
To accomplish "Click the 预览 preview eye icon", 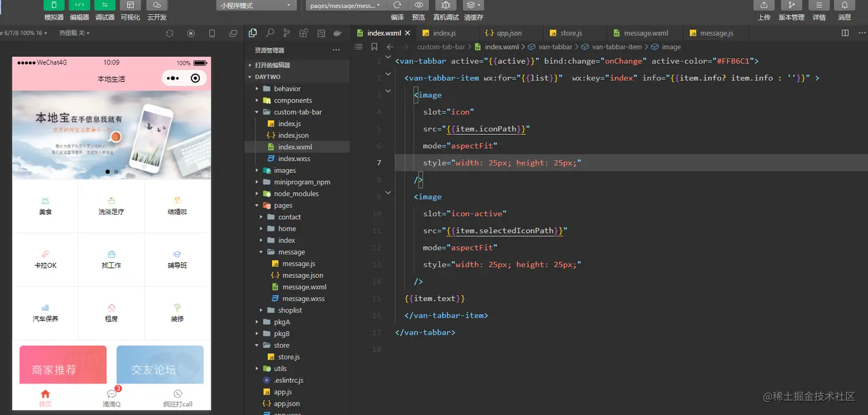I will [x=418, y=5].
